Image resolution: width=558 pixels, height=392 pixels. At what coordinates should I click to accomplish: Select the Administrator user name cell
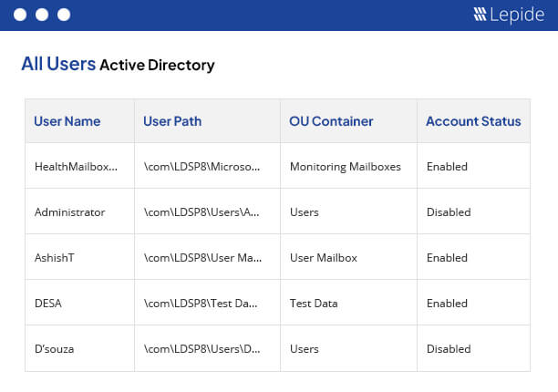point(79,211)
